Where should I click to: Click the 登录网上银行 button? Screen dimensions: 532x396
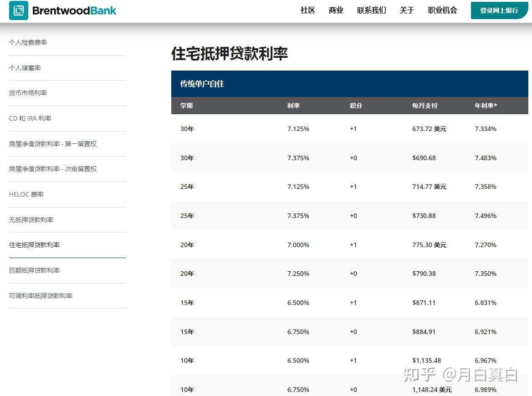coord(499,10)
